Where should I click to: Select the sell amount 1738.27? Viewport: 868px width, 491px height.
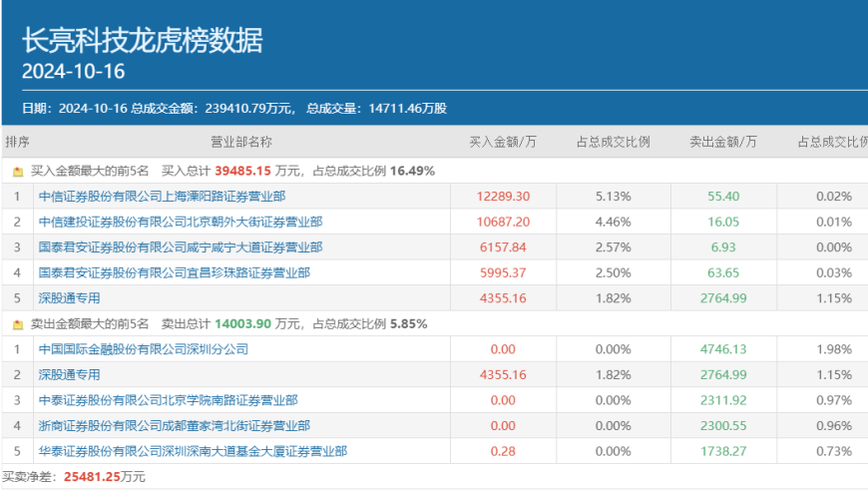723,451
